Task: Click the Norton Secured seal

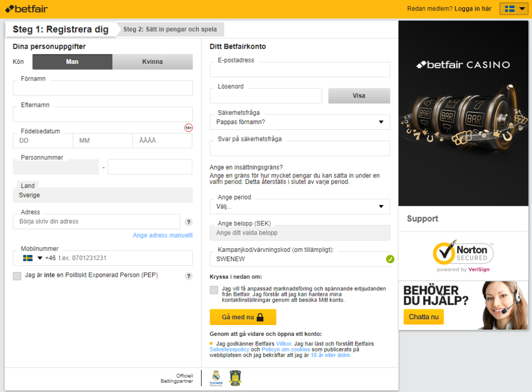Action: tap(463, 256)
